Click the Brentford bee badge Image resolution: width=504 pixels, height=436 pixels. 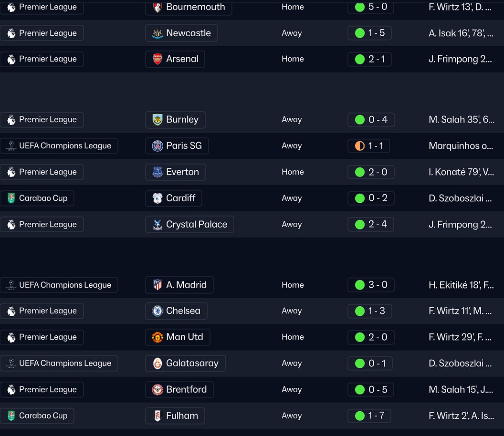[157, 390]
